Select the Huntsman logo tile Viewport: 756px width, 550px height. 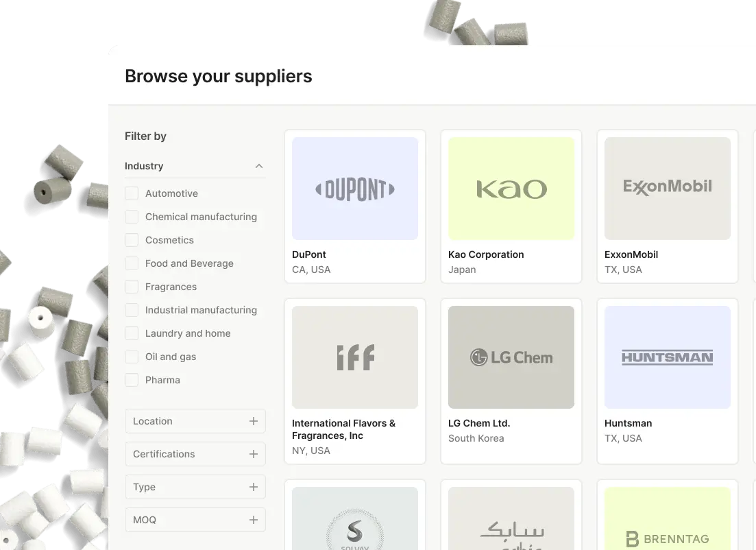click(x=668, y=357)
